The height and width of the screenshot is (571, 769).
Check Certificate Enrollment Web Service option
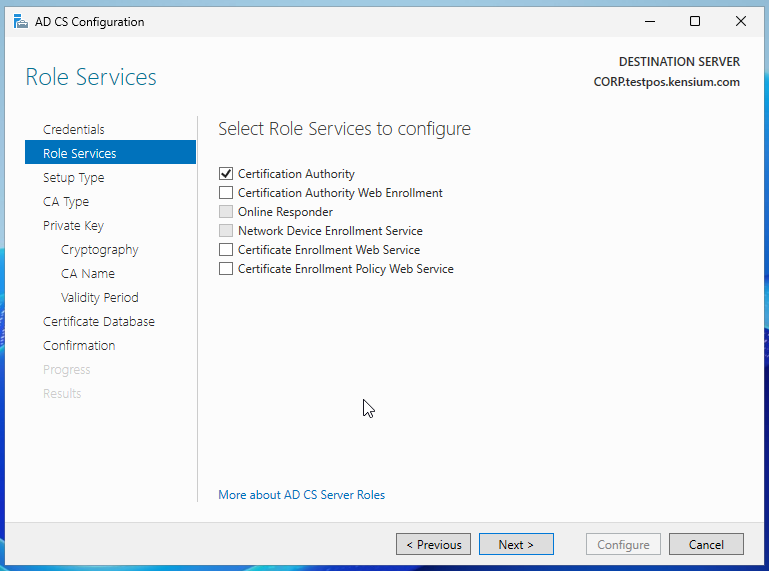226,250
